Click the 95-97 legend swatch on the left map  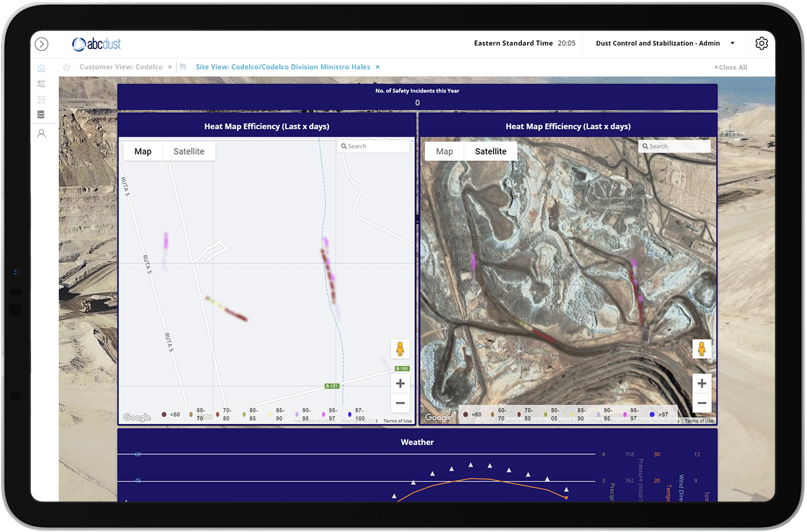point(324,414)
